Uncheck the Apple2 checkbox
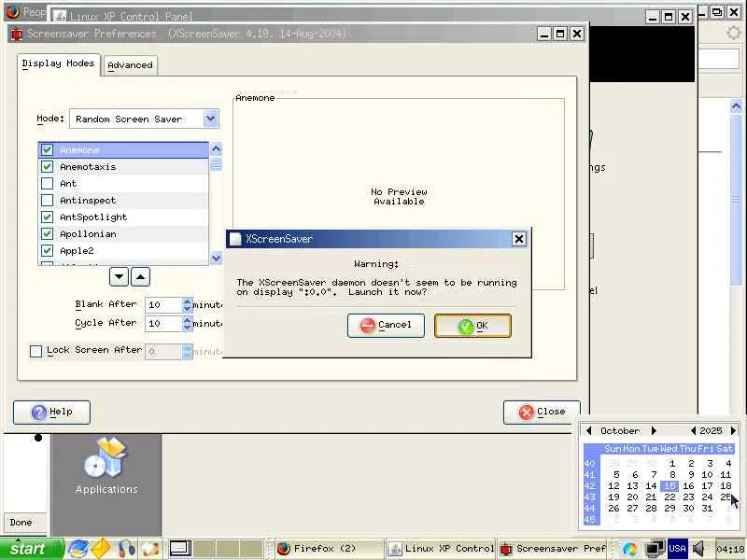The height and width of the screenshot is (560, 747). tap(48, 250)
